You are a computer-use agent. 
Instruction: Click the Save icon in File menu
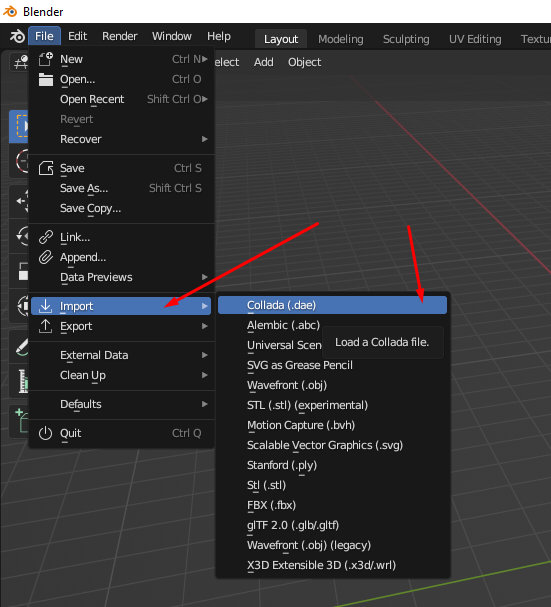(46, 168)
